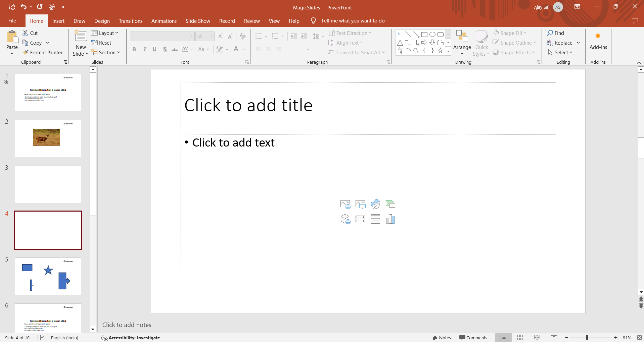Open the Arrange dropdown
The width and height of the screenshot is (644, 342).
click(x=462, y=43)
